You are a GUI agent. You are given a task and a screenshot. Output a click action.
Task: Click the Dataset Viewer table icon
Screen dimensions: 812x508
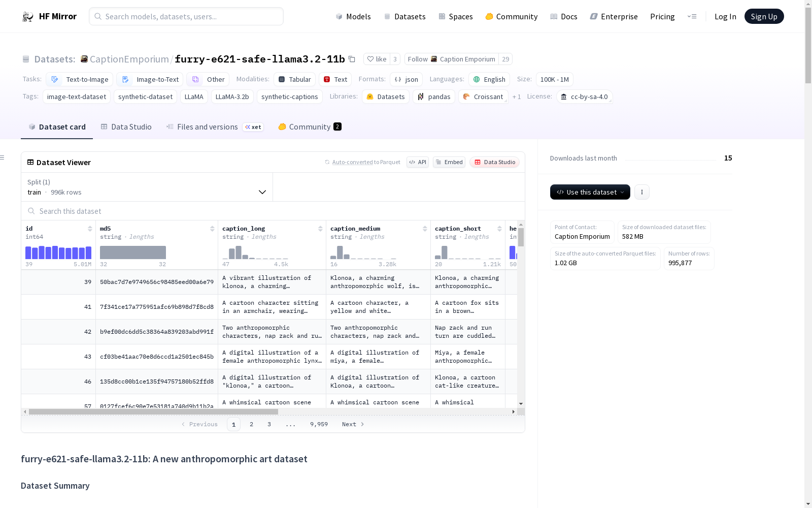(x=30, y=162)
